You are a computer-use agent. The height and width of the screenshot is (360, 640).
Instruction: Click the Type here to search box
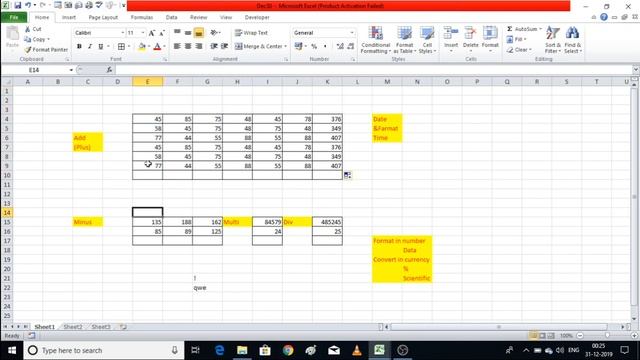[104, 350]
